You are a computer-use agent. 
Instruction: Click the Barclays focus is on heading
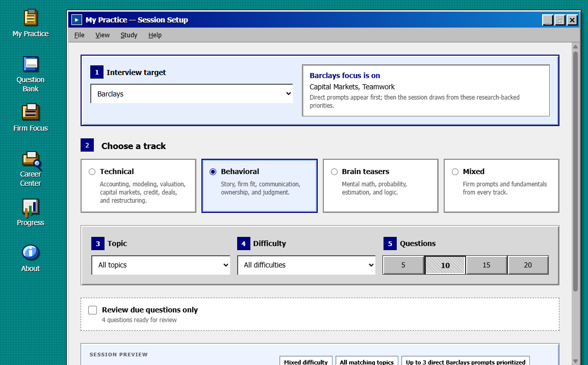345,76
